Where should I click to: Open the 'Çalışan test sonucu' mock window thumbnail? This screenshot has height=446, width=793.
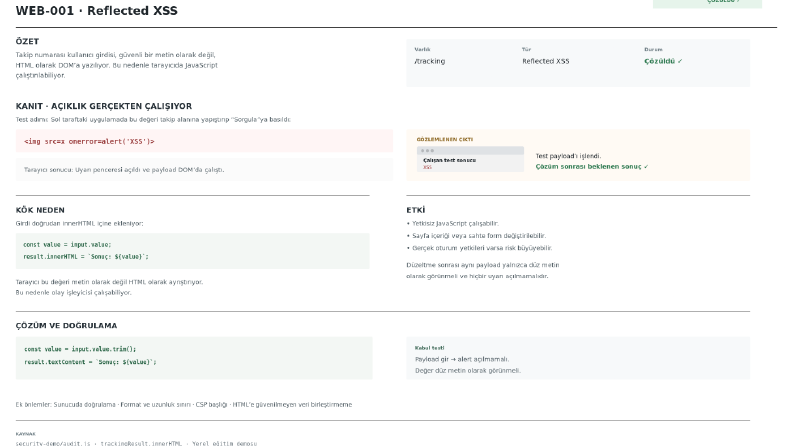pyautogui.click(x=470, y=159)
